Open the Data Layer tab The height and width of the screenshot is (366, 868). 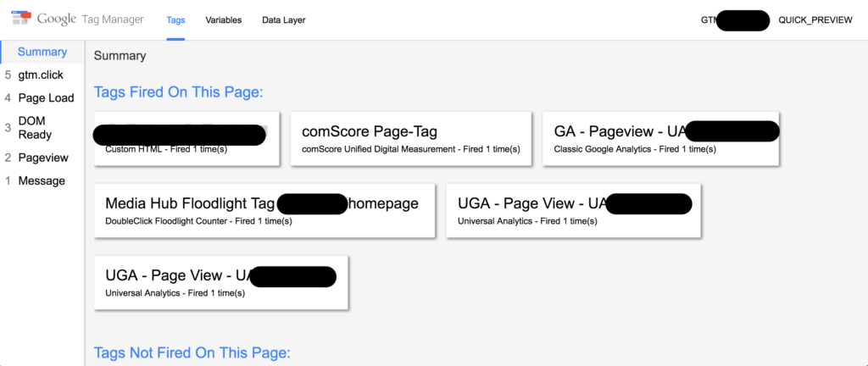point(284,19)
